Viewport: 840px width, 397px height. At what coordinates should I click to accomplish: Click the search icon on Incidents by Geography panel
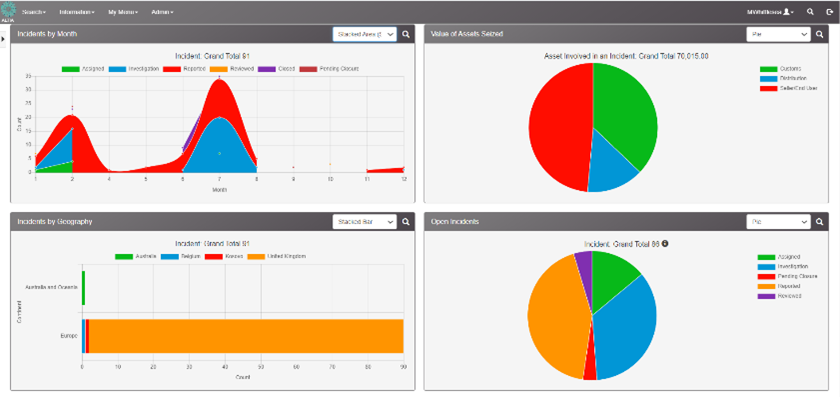point(406,221)
